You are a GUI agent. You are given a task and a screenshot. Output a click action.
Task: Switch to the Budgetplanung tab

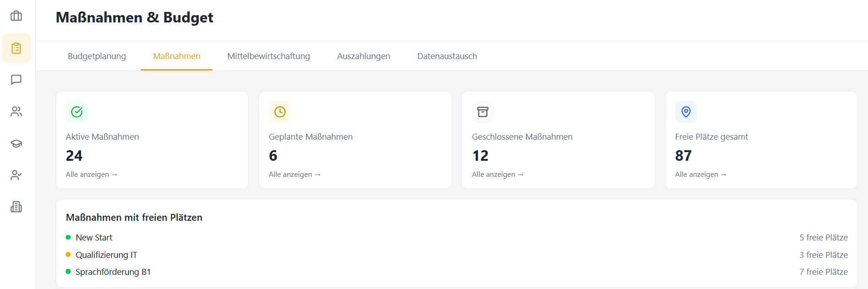tap(97, 56)
